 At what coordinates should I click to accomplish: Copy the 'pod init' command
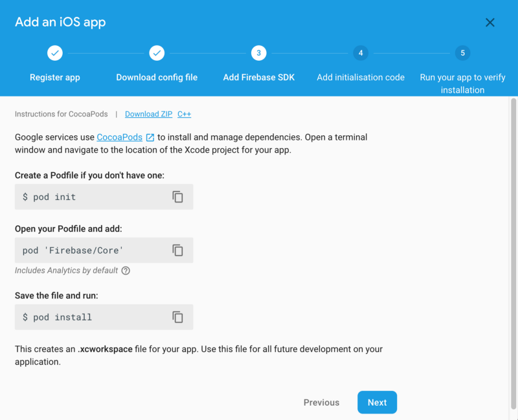178,197
